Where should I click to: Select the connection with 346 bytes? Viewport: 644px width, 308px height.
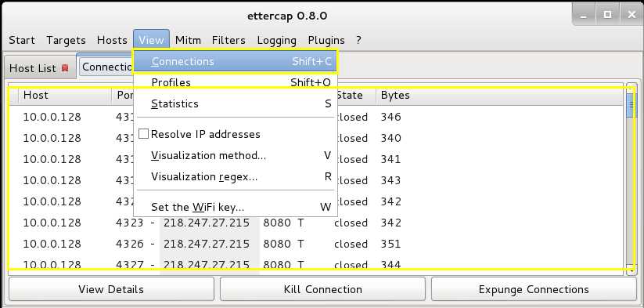[316, 117]
